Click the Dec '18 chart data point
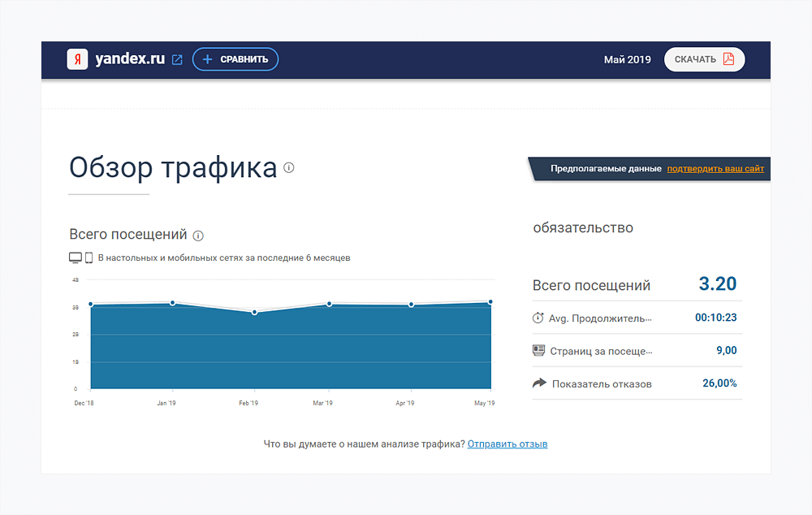812x515 pixels. click(91, 305)
